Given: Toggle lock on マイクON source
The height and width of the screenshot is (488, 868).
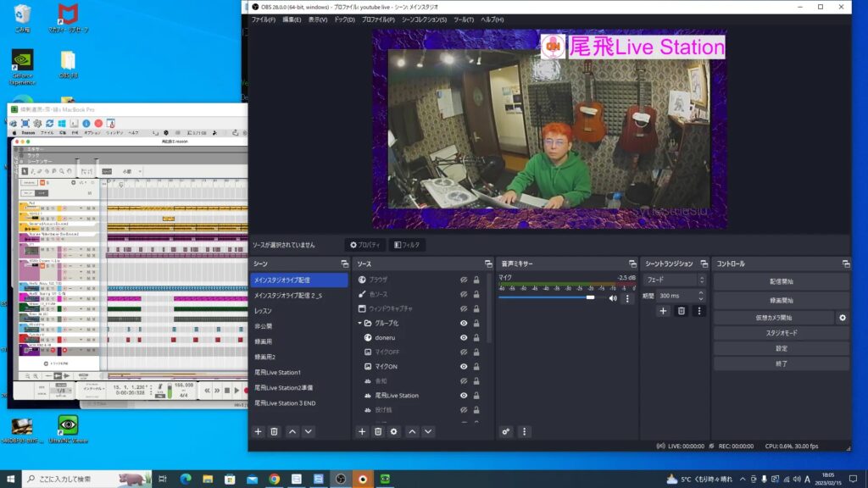Looking at the screenshot, I should 476,366.
